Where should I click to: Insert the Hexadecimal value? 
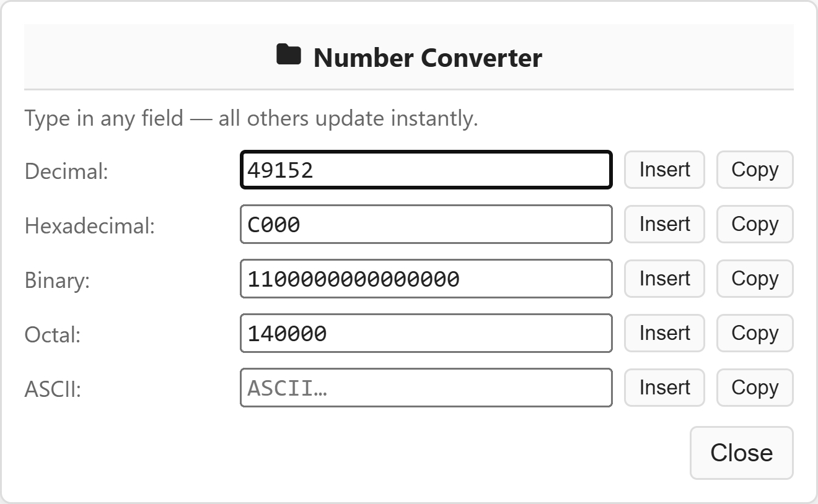point(664,224)
